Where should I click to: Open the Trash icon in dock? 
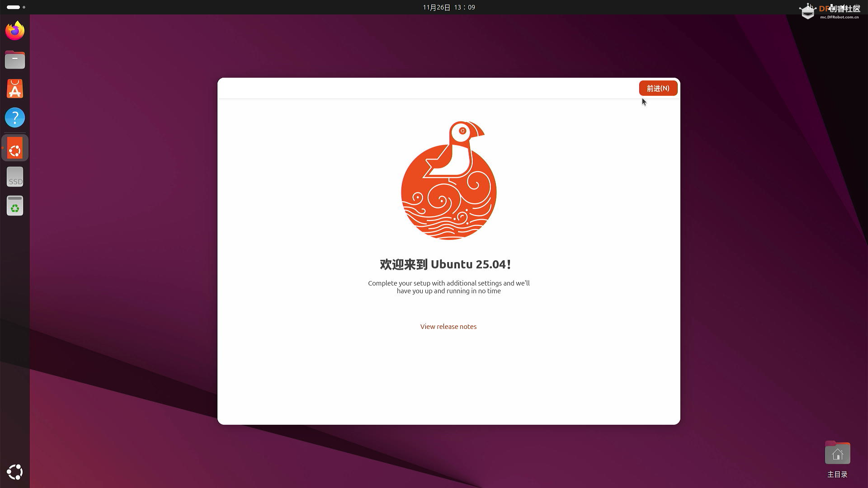(15, 206)
